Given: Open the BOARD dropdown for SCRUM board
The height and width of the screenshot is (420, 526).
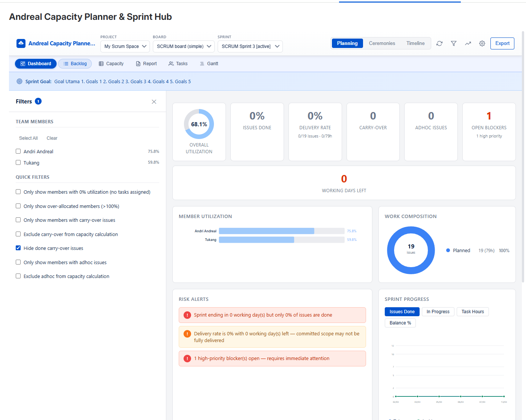Looking at the screenshot, I should [183, 46].
